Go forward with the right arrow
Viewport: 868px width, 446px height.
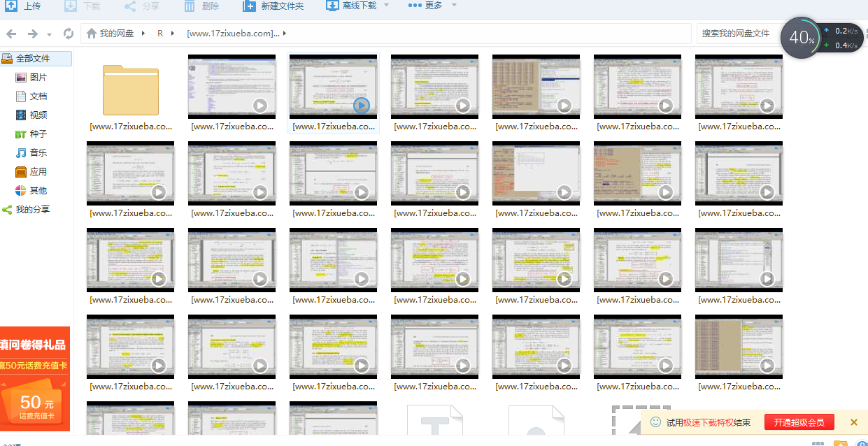(32, 34)
